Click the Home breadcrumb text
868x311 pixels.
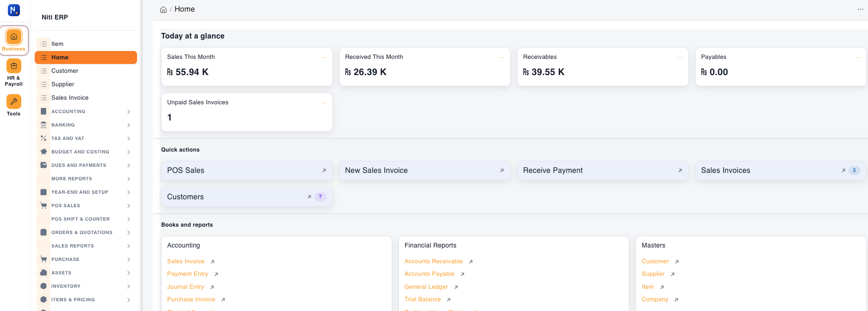point(185,9)
